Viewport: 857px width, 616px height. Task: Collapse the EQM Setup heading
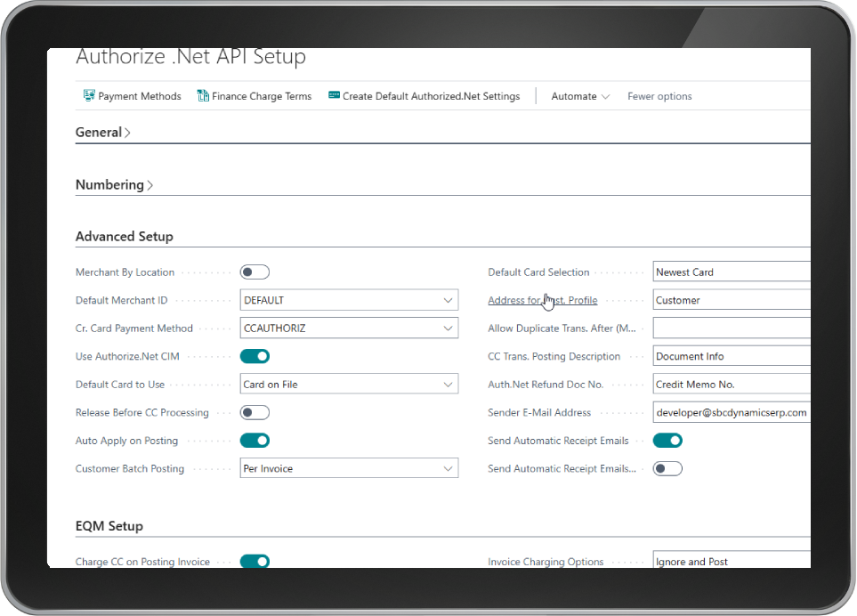[x=109, y=526]
